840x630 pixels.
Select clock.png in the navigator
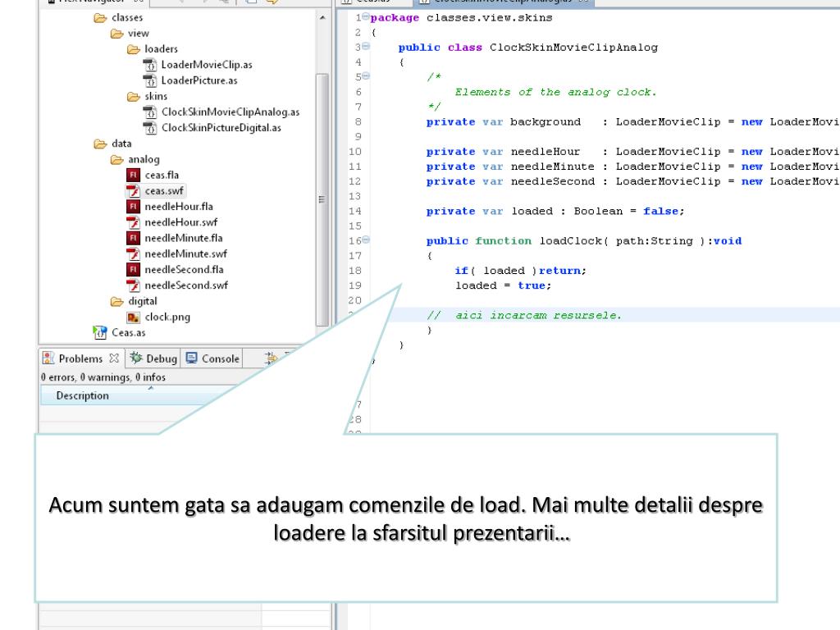[167, 317]
